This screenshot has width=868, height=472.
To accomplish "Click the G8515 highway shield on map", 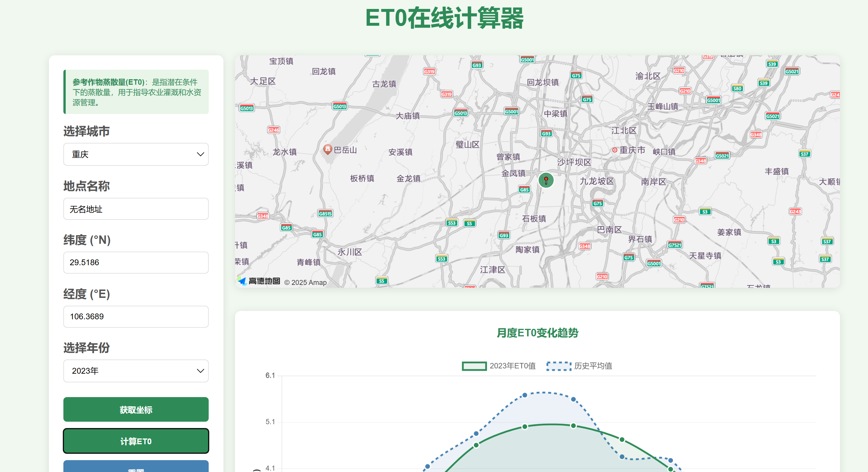I will 325,213.
